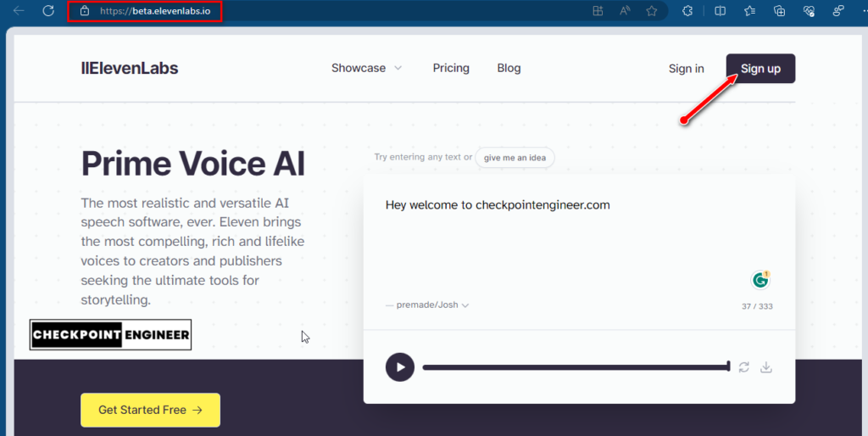Open the profile feedback people icon
The height and width of the screenshot is (436, 868).
838,11
